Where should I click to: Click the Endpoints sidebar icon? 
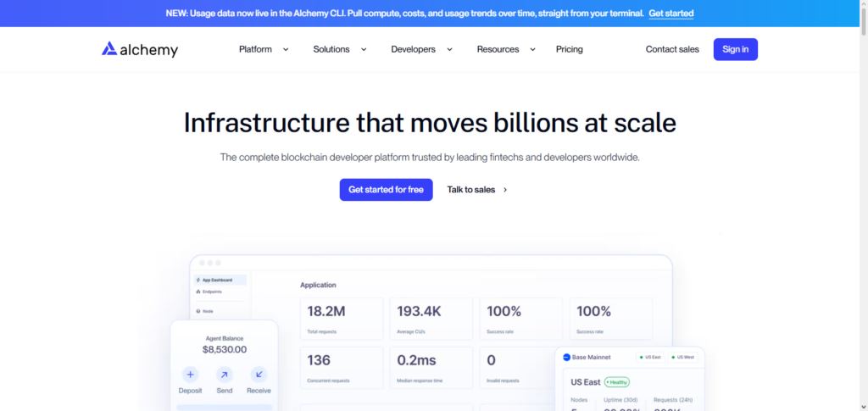pos(198,292)
